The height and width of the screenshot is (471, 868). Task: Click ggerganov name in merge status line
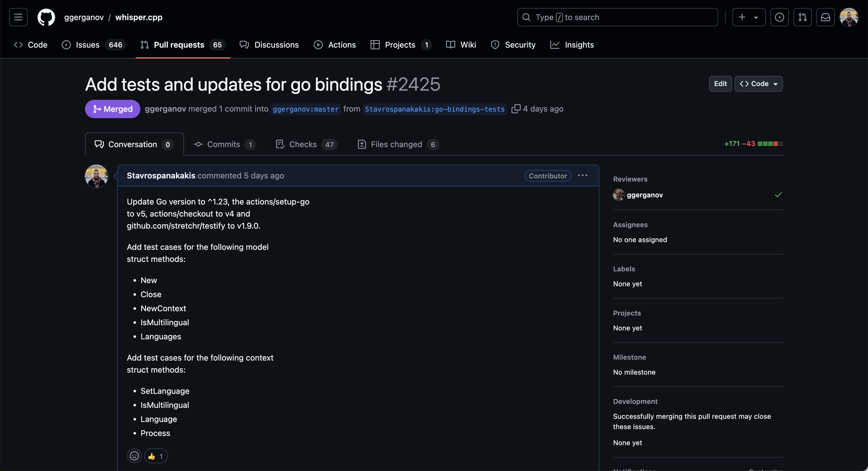point(165,109)
